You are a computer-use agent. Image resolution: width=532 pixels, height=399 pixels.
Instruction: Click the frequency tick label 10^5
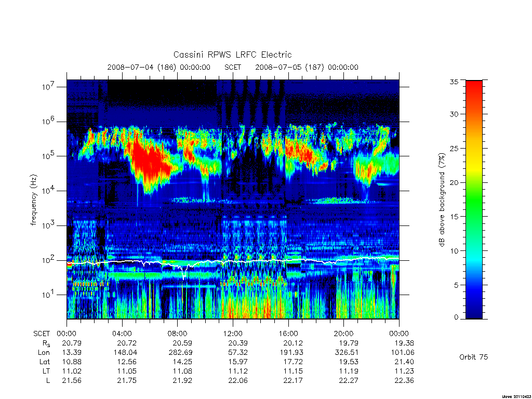(48, 156)
